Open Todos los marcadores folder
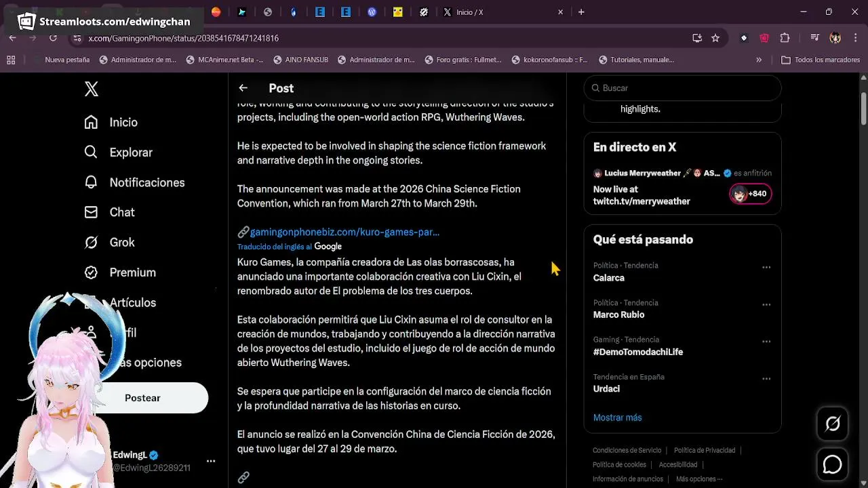This screenshot has width=868, height=488. tap(821, 60)
